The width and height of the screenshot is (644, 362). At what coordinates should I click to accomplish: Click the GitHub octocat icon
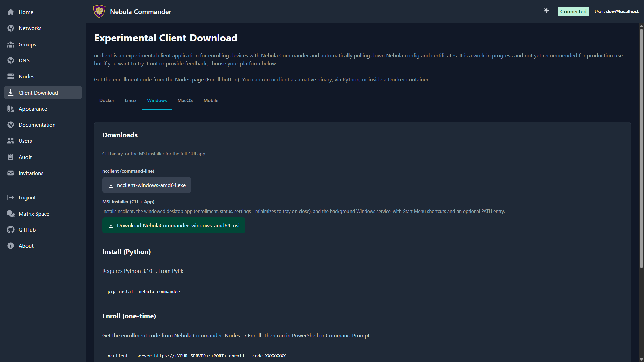tap(11, 230)
